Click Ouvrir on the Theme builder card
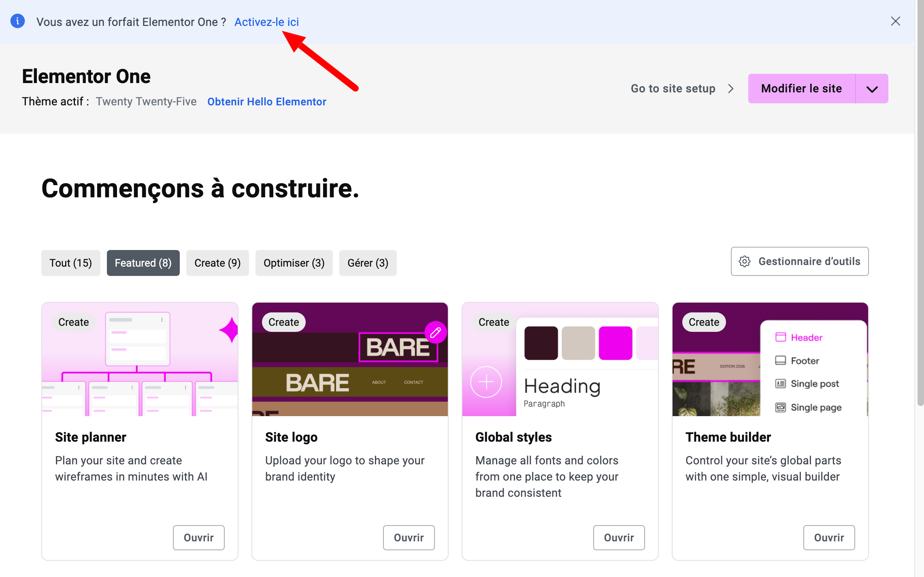Image resolution: width=924 pixels, height=577 pixels. pyautogui.click(x=829, y=538)
